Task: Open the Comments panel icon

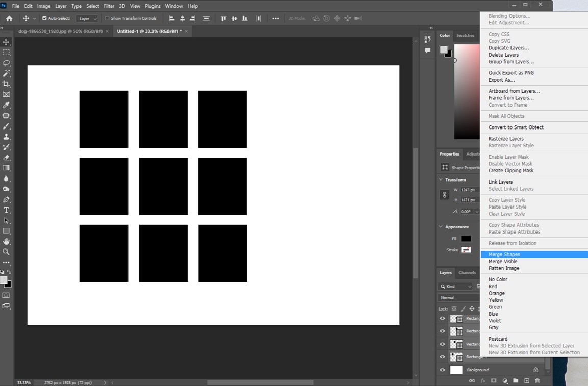Action: [427, 50]
